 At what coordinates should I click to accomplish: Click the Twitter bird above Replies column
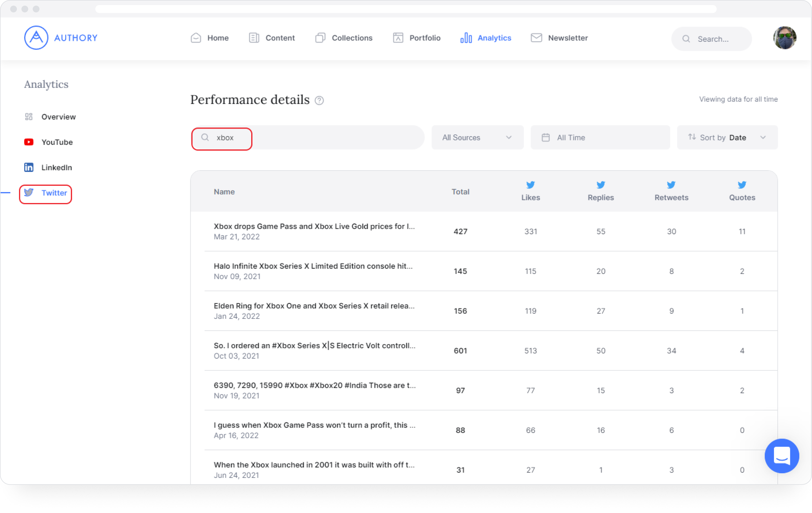click(601, 185)
